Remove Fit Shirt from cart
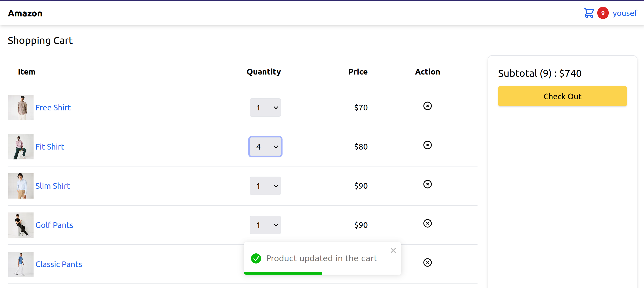This screenshot has width=644, height=288. [x=427, y=145]
